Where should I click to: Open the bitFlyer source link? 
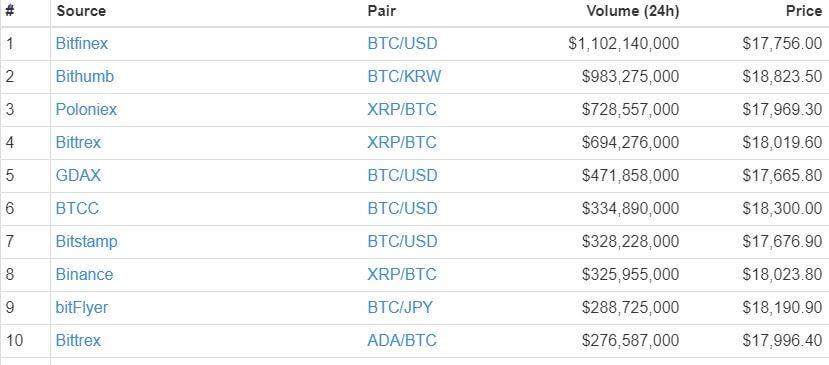[x=82, y=307]
